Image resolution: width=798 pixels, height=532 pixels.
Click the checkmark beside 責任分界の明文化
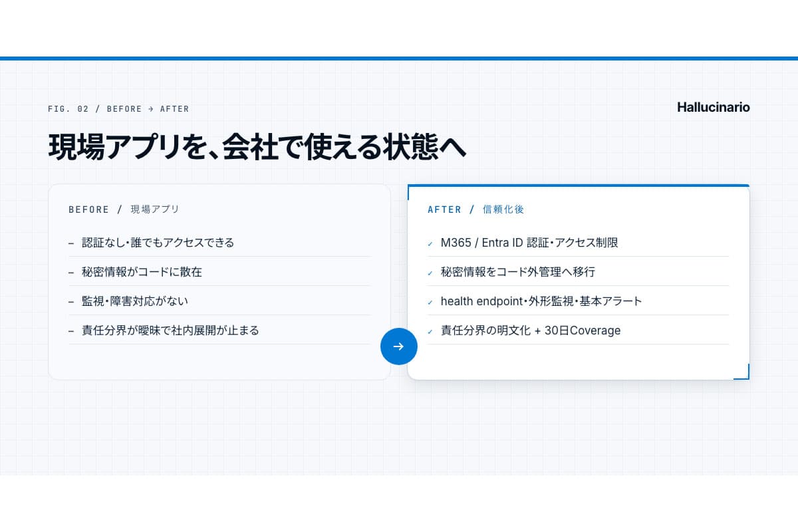click(x=430, y=332)
